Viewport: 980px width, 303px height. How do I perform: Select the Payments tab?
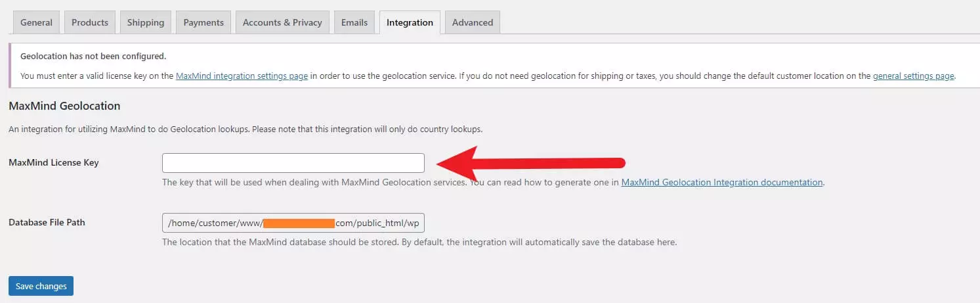pos(203,22)
